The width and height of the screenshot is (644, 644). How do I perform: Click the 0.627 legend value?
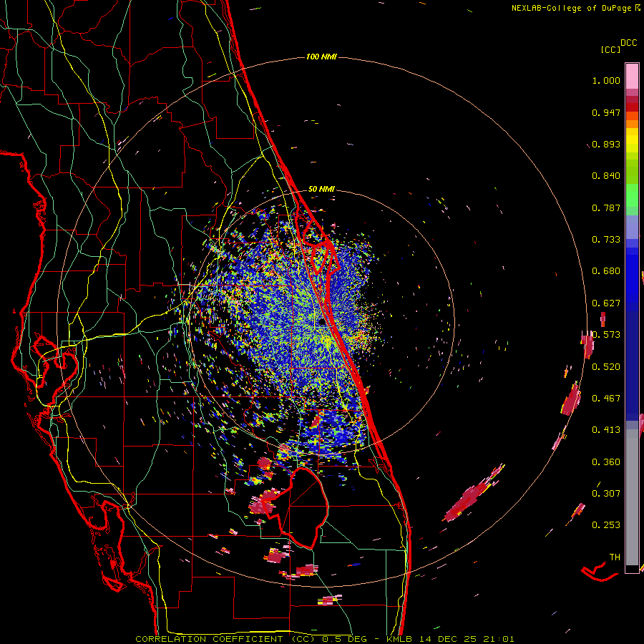click(x=606, y=303)
